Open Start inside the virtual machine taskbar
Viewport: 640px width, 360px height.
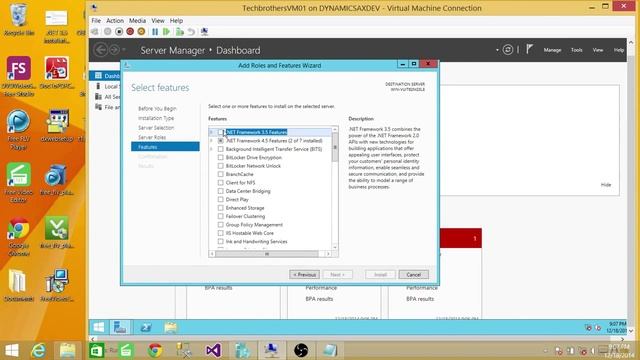click(99, 327)
